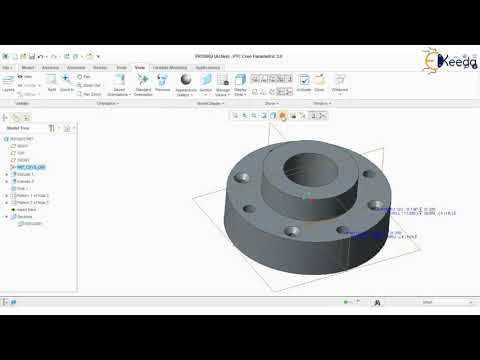This screenshot has height=360, width=480.
Task: Toggle Spin Center in the graphics toolbar
Action: (322, 116)
